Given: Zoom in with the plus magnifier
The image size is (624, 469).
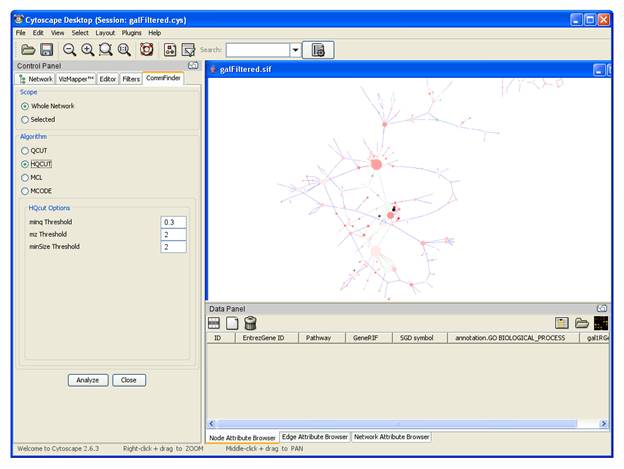Looking at the screenshot, I should pos(88,50).
